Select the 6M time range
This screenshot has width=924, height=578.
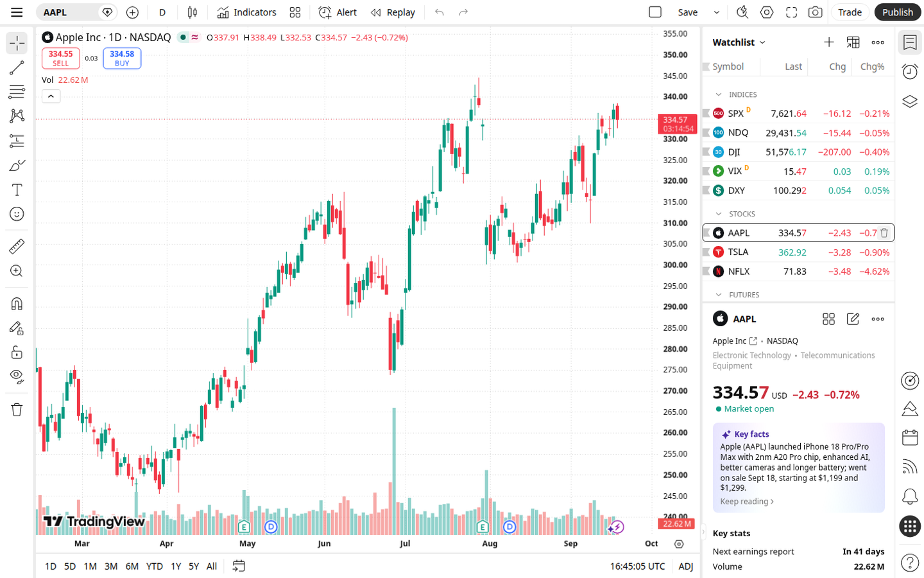tap(132, 566)
